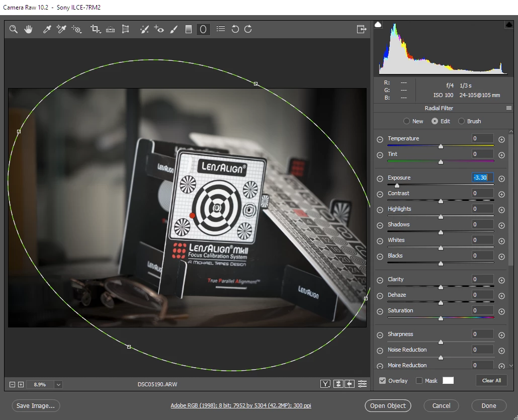
Task: Increase Temperature with plus icon
Action: pos(501,139)
